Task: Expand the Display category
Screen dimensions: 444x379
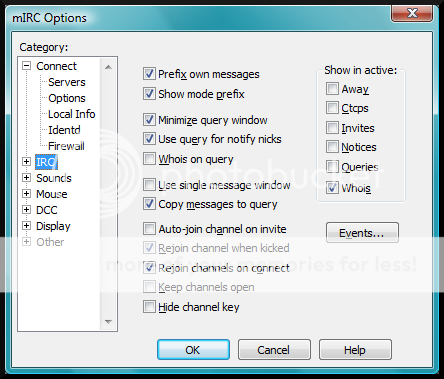Action: pos(26,226)
